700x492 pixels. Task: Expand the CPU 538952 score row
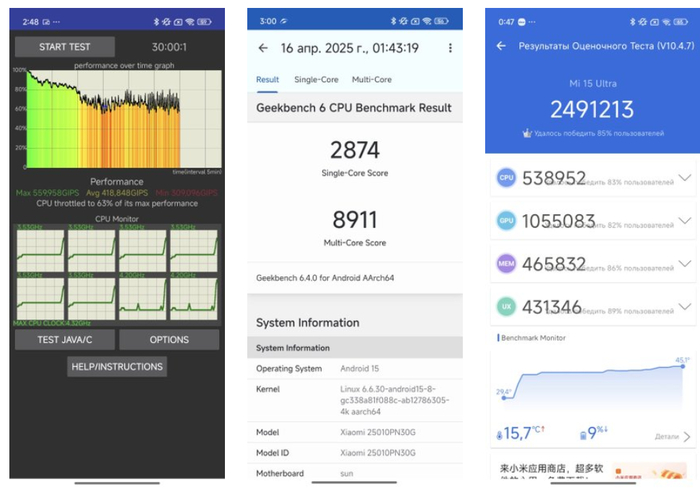tap(684, 178)
